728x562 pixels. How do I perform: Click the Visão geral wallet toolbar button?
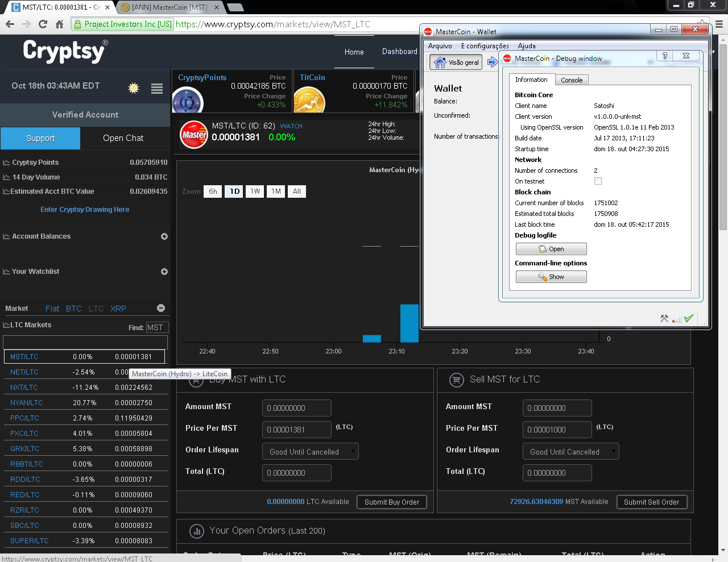coord(456,63)
